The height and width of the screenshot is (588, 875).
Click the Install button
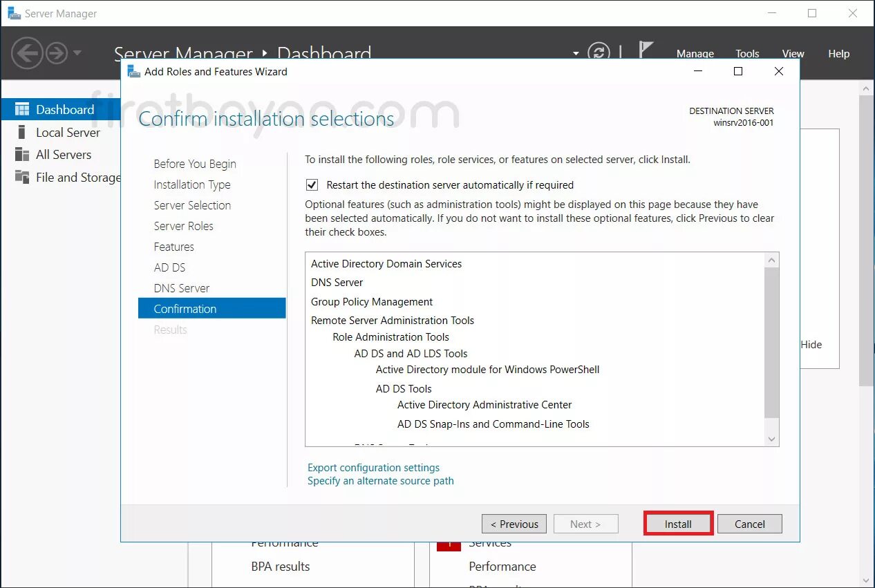678,524
